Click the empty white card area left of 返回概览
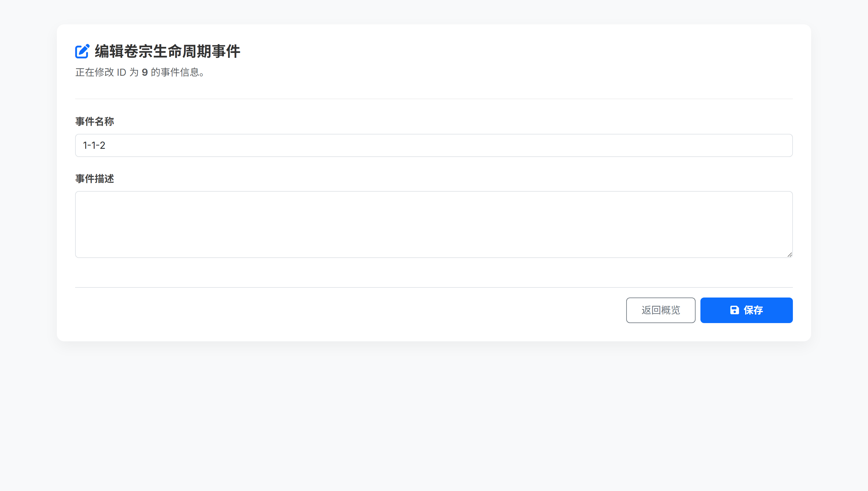Viewport: 868px width, 491px height. [x=337, y=310]
